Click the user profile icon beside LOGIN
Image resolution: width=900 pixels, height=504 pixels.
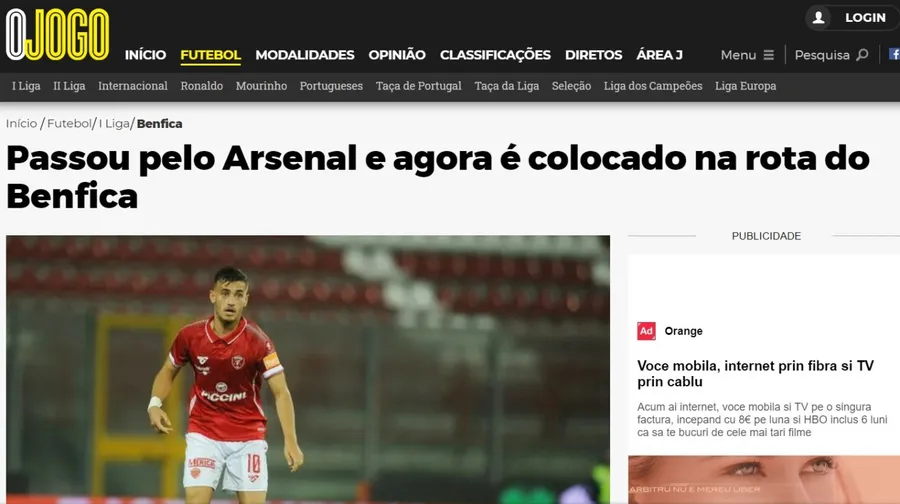pos(819,18)
